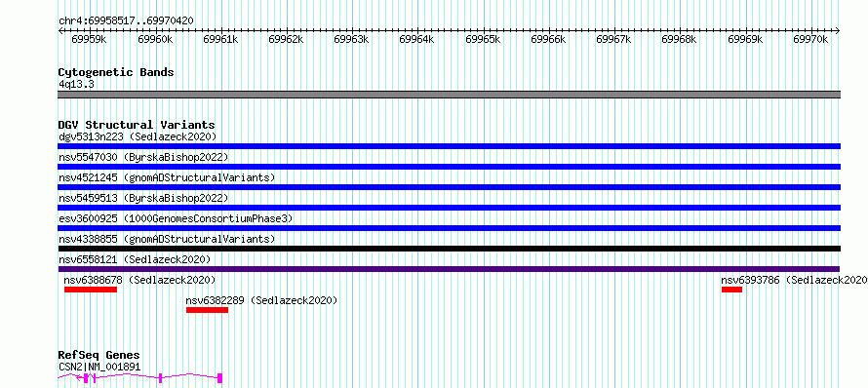Click the black nsv4338855 variant bar
The height and width of the screenshot is (388, 868).
tap(449, 249)
